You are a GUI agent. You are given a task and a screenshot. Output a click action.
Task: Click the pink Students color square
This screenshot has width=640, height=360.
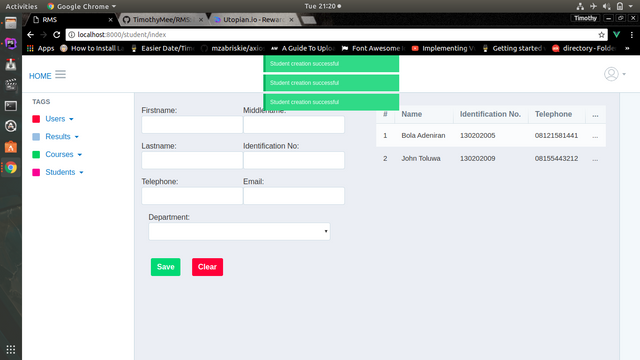[x=36, y=172]
